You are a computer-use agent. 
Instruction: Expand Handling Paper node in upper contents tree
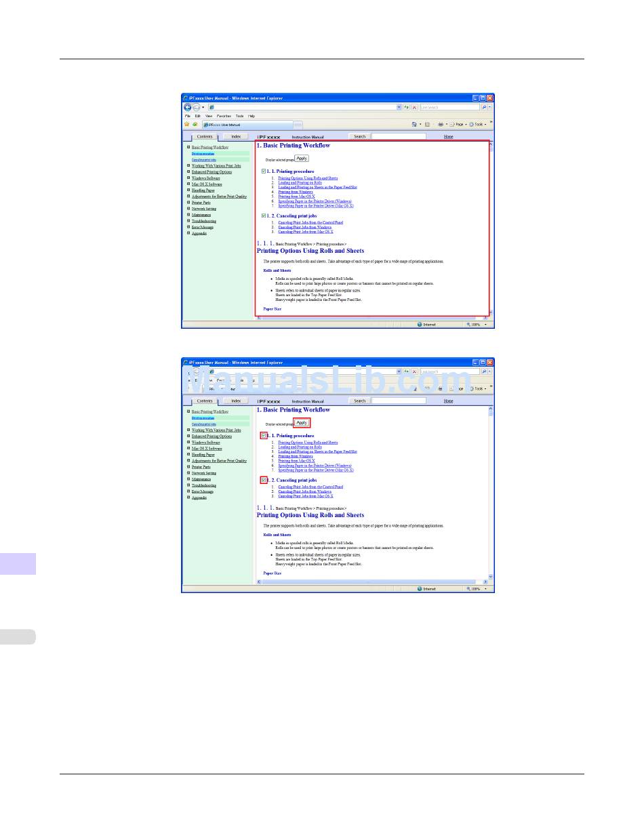click(188, 190)
